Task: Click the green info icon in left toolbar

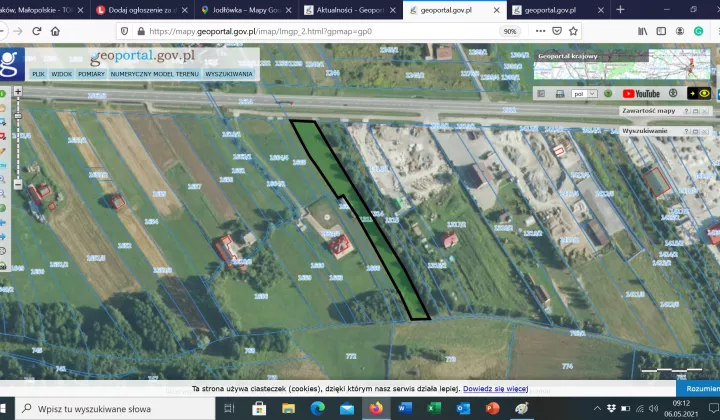Action: 3,94
